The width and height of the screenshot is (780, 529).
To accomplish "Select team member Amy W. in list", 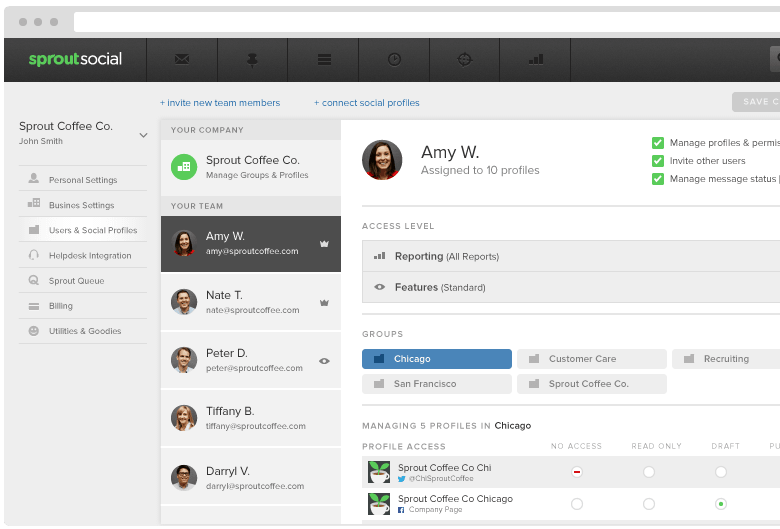I will click(x=251, y=244).
